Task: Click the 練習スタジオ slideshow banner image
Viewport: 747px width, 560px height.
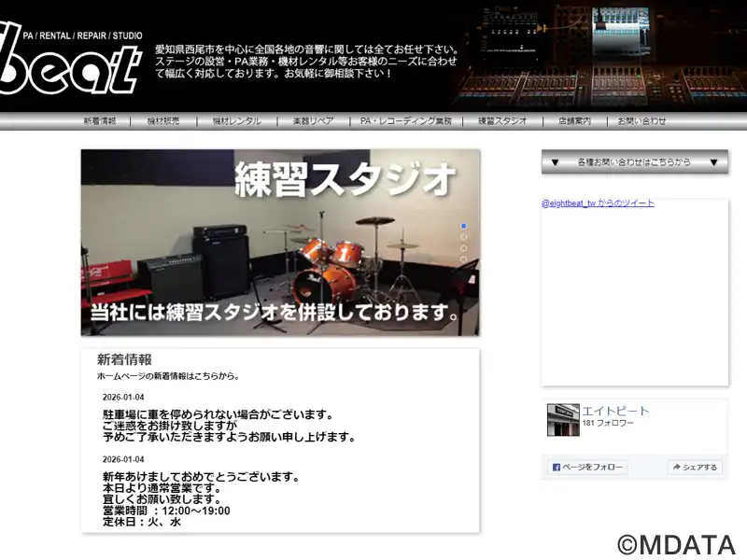Action: 280,243
